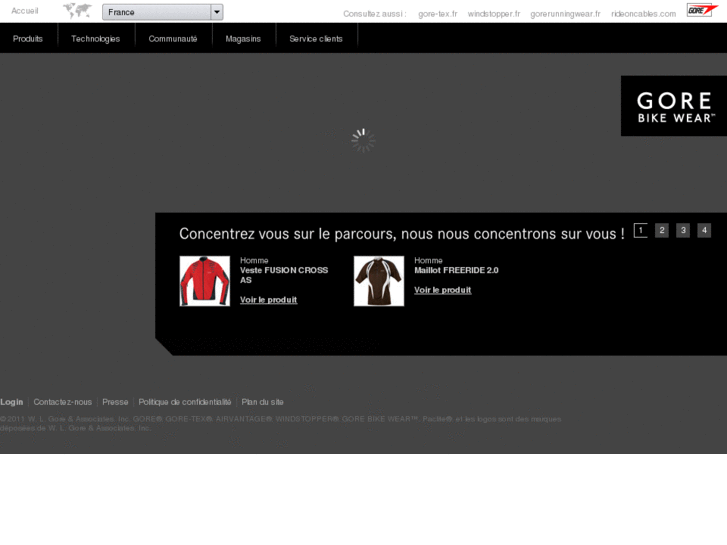Click the world map icon
727x545 pixels.
click(77, 10)
